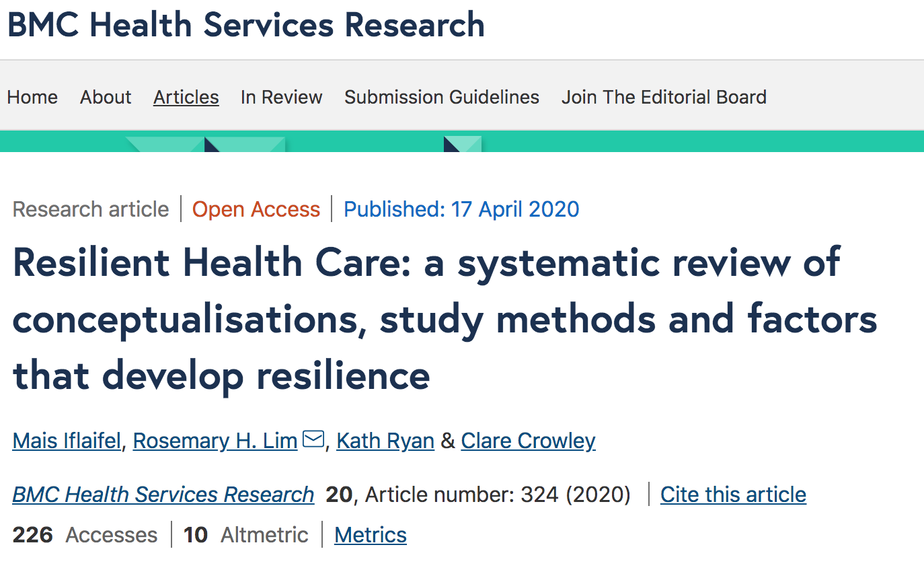
Task: Open Join The Editorial Board page
Action: point(664,97)
